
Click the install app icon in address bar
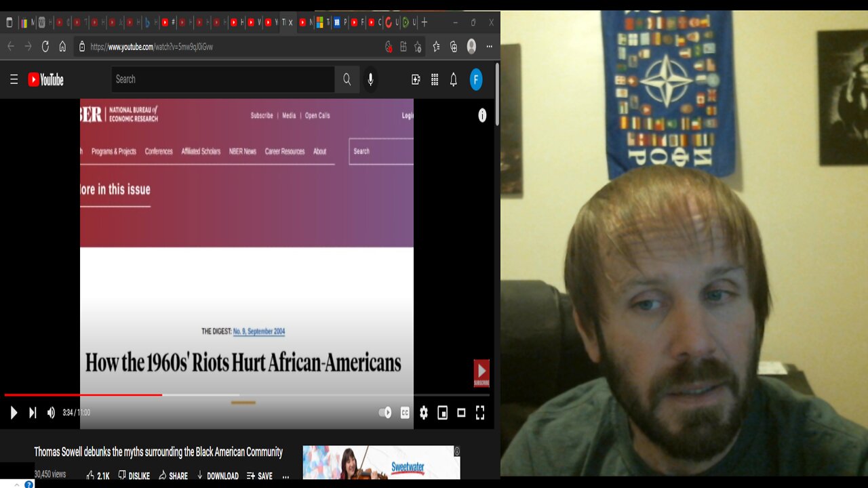[x=403, y=47]
